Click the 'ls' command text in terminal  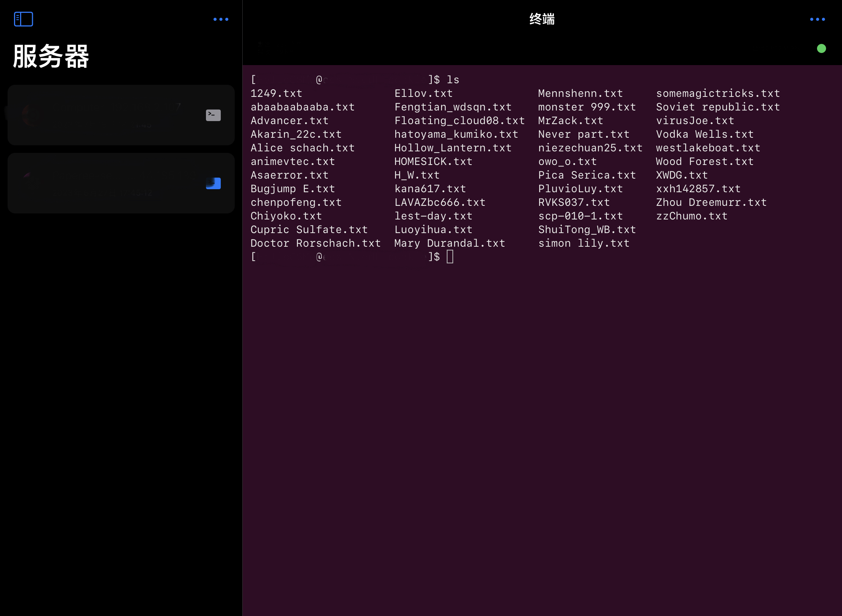click(x=453, y=80)
